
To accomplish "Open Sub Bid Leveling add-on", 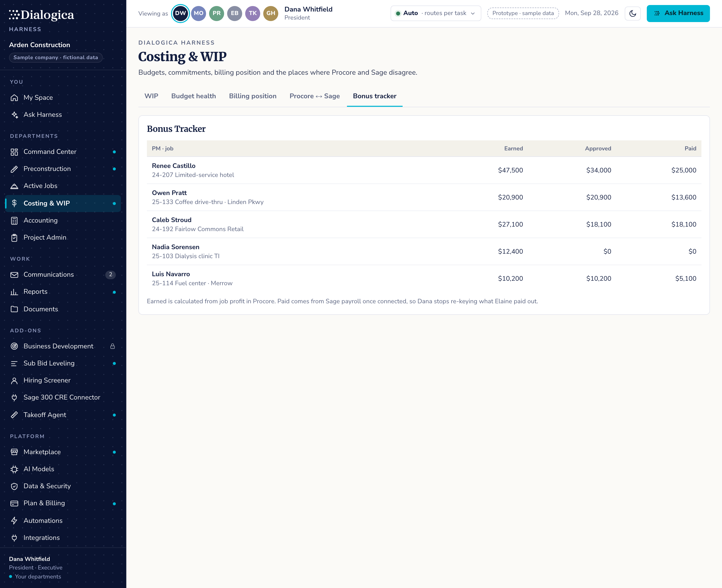I will [x=63, y=363].
